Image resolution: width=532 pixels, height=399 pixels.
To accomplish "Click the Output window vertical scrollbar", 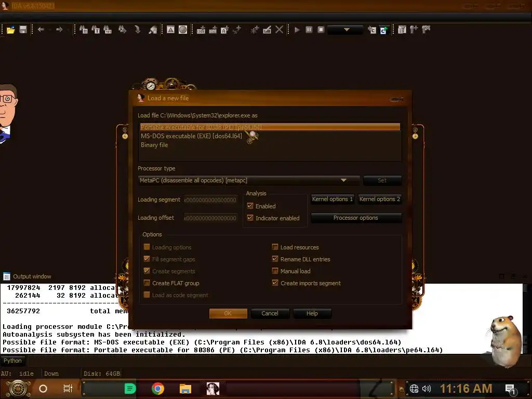I will 526,318.
